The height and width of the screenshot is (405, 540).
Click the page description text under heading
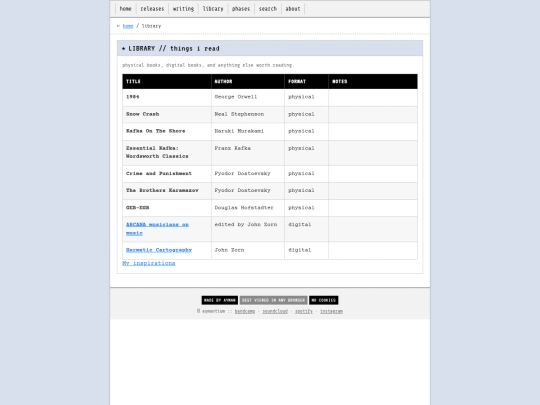(208, 65)
